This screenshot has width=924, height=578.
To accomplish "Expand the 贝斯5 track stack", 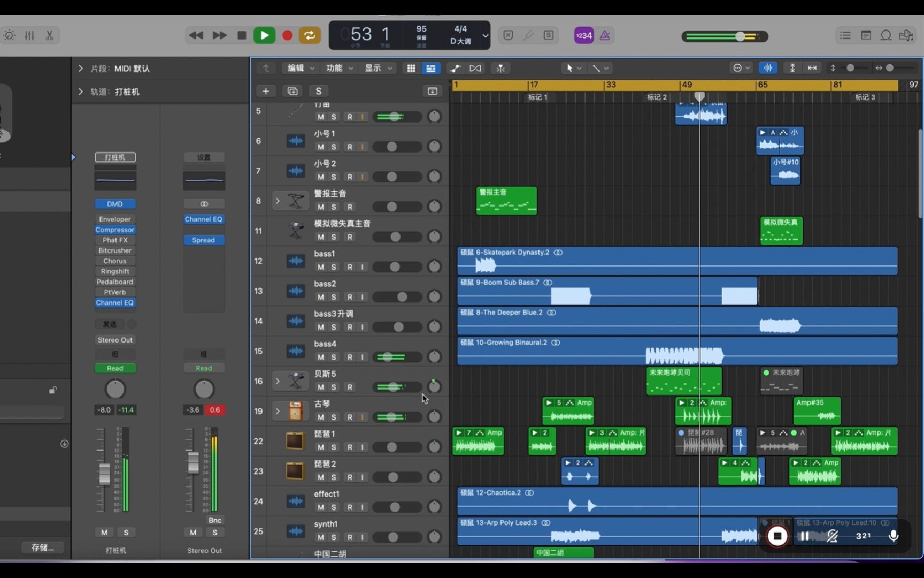I will click(x=278, y=382).
